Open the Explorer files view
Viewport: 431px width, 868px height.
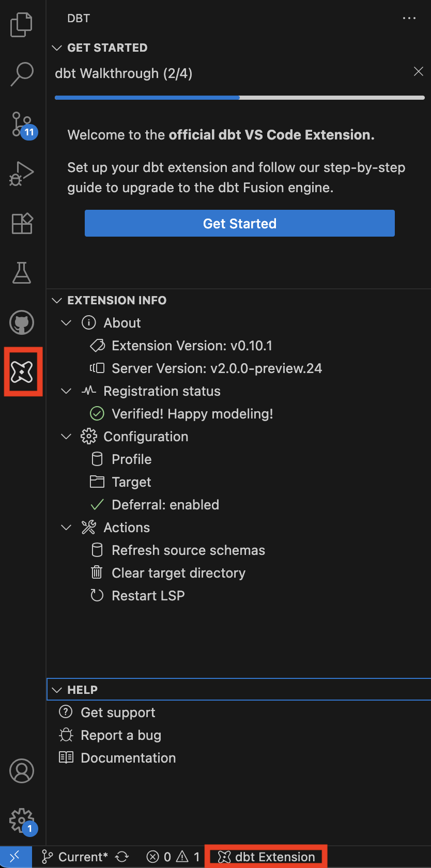coord(22,25)
